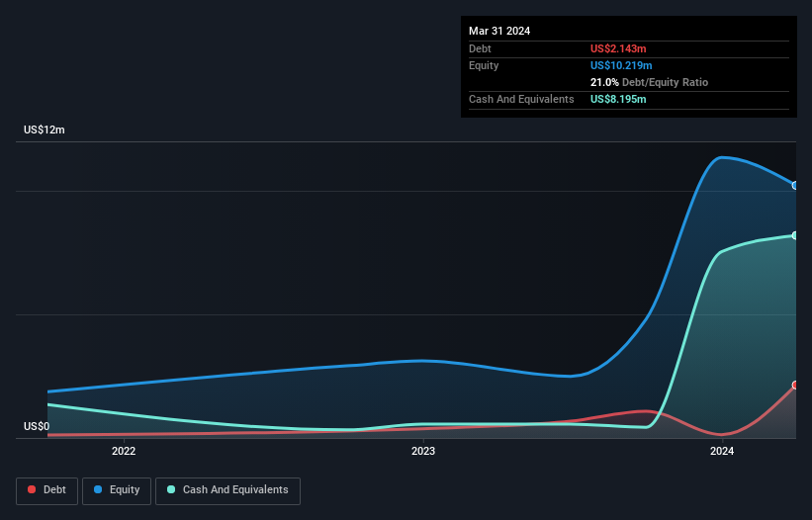Click the US$8.195m cash value
This screenshot has height=520, width=812.
click(618, 99)
